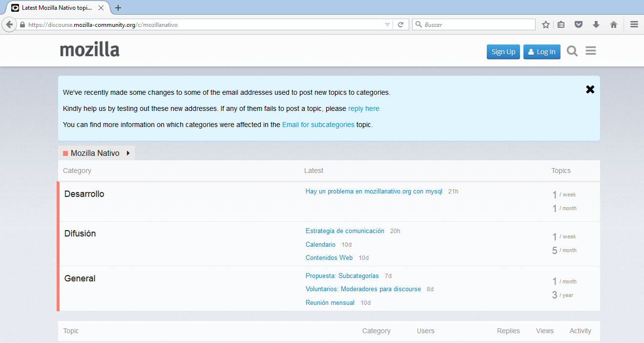Open the Desarrollo category

tap(84, 194)
